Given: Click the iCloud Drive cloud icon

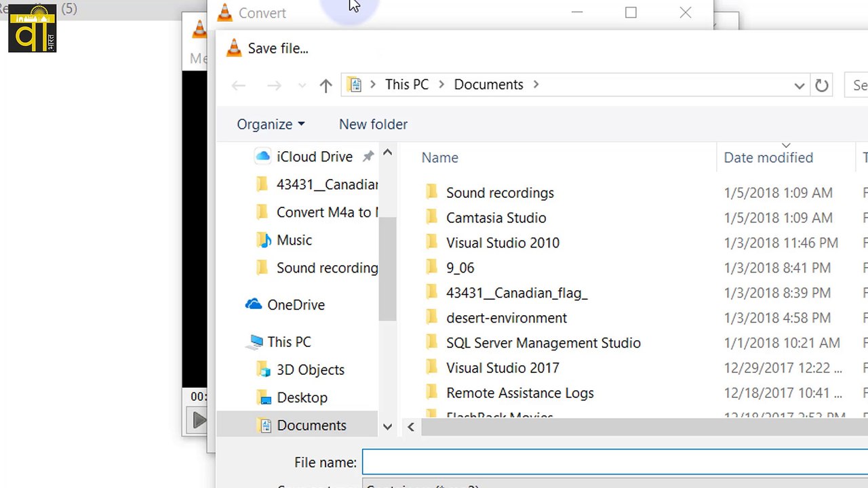Looking at the screenshot, I should pyautogui.click(x=262, y=157).
